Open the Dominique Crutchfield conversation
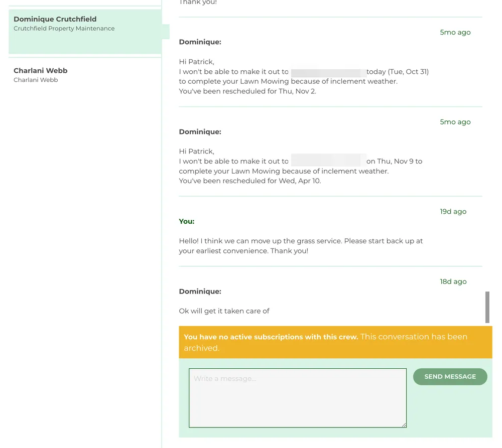This screenshot has height=448, width=502. coord(55,20)
